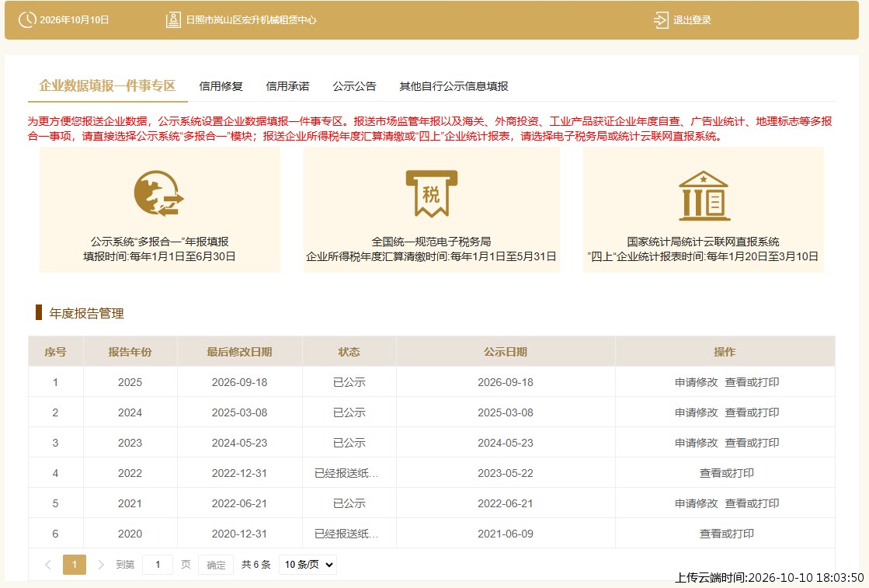The width and height of the screenshot is (869, 588).
Task: Click the 报告年份 column header
Action: (130, 352)
